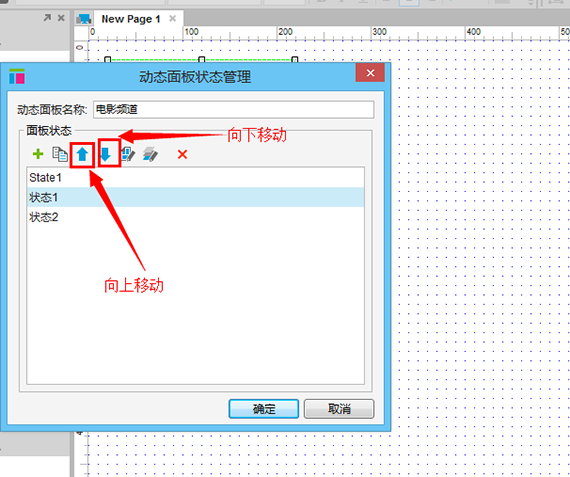This screenshot has width=570, height=477.
Task: Focus the 动态面板名称 field containing 电影频道
Action: (x=233, y=109)
